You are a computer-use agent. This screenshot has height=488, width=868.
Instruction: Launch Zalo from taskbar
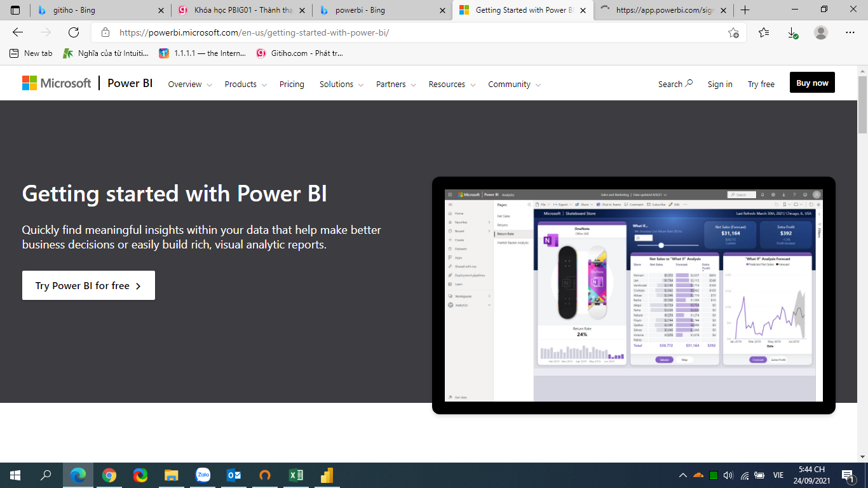pyautogui.click(x=203, y=475)
